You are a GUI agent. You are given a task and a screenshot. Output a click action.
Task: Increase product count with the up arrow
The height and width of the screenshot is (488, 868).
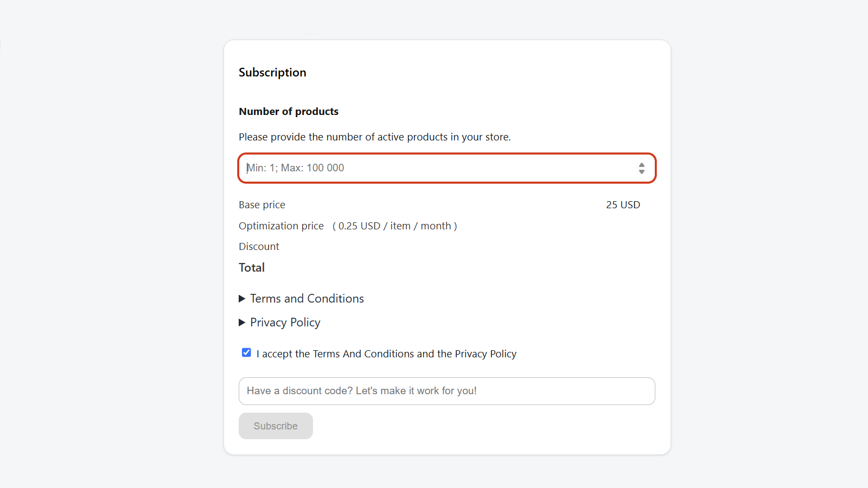point(642,165)
